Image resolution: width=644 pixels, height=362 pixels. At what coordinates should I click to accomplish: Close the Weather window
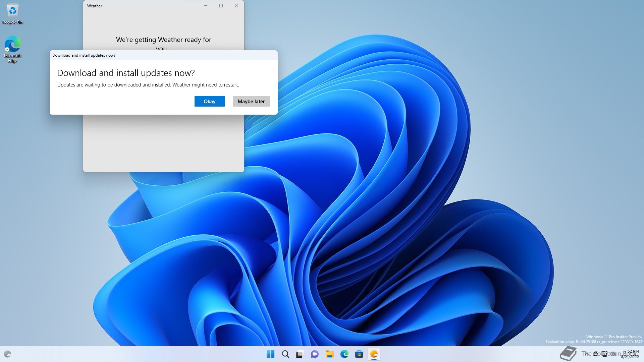click(x=236, y=6)
